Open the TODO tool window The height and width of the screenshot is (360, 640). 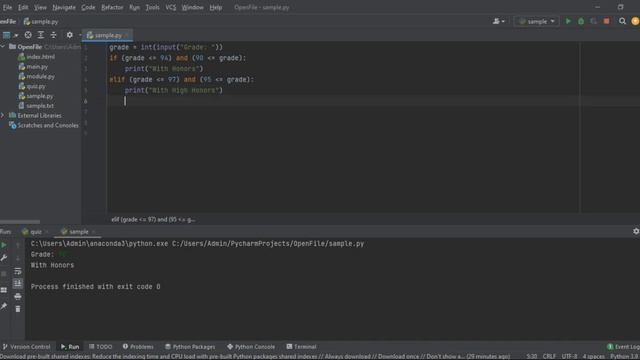tap(100, 347)
